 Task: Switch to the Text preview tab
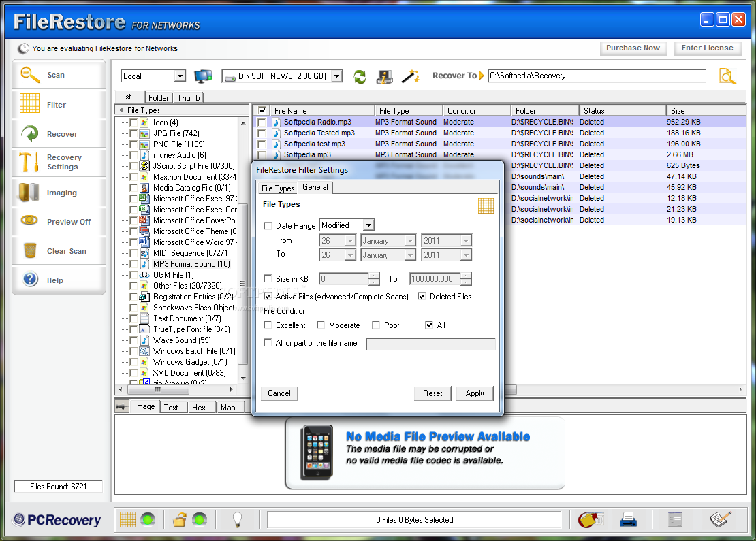pos(171,408)
